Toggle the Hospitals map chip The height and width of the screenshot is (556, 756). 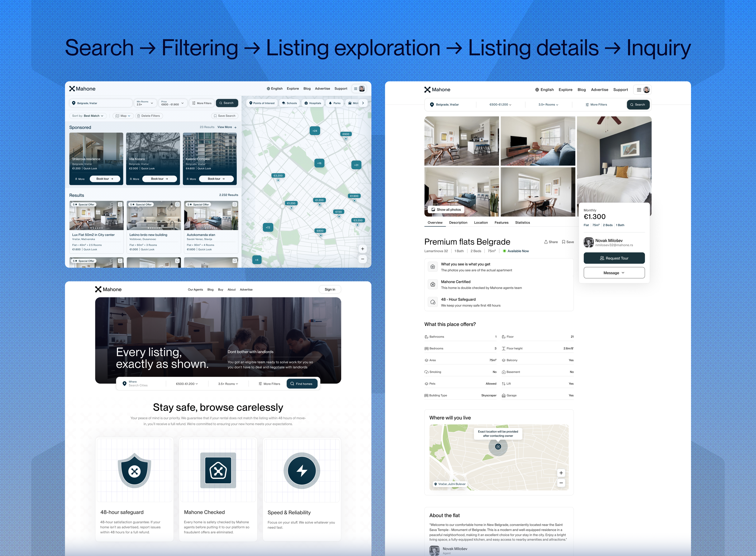(312, 103)
